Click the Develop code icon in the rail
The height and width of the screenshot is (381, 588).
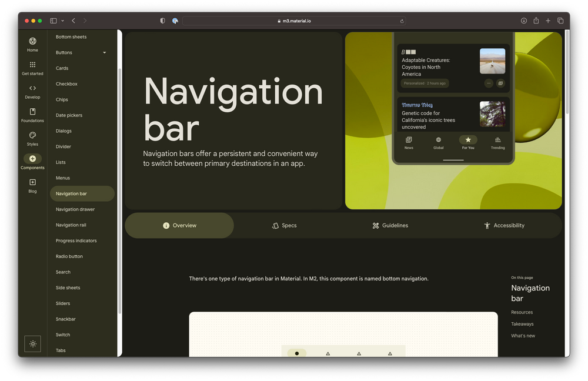click(32, 88)
